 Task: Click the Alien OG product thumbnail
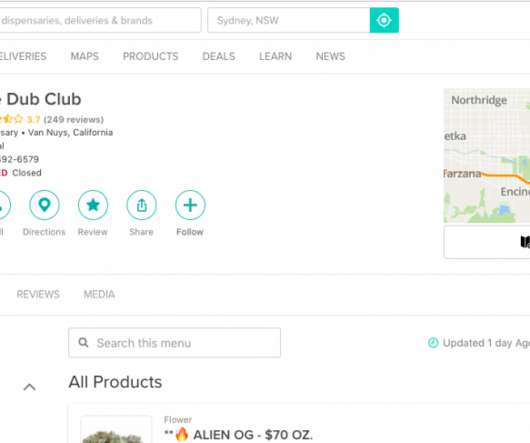click(x=116, y=429)
